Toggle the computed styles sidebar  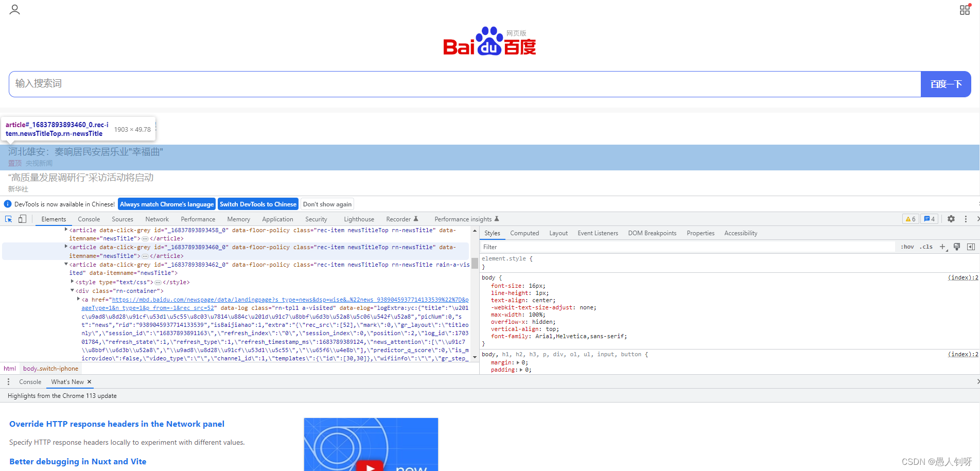[x=971, y=247]
